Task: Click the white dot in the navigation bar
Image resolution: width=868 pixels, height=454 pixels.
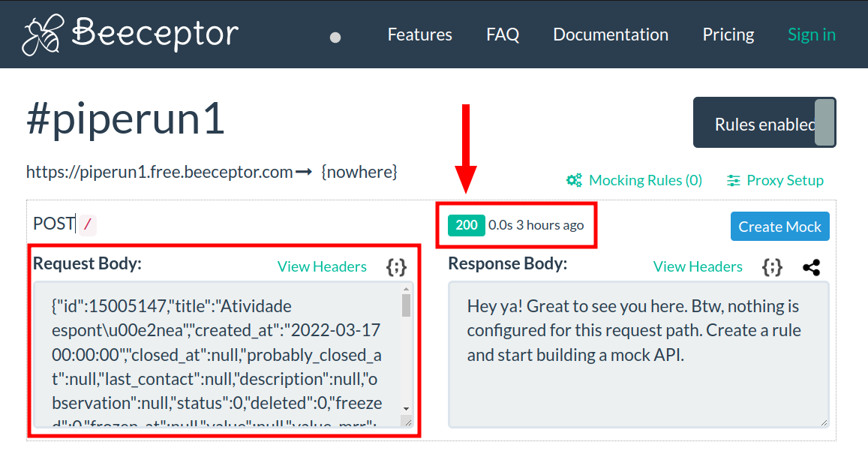Action: click(335, 37)
